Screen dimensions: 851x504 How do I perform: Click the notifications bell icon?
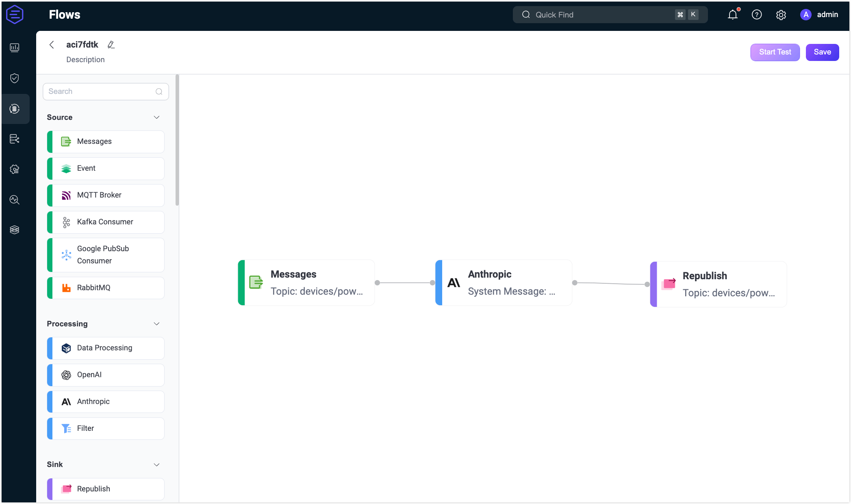pos(733,15)
